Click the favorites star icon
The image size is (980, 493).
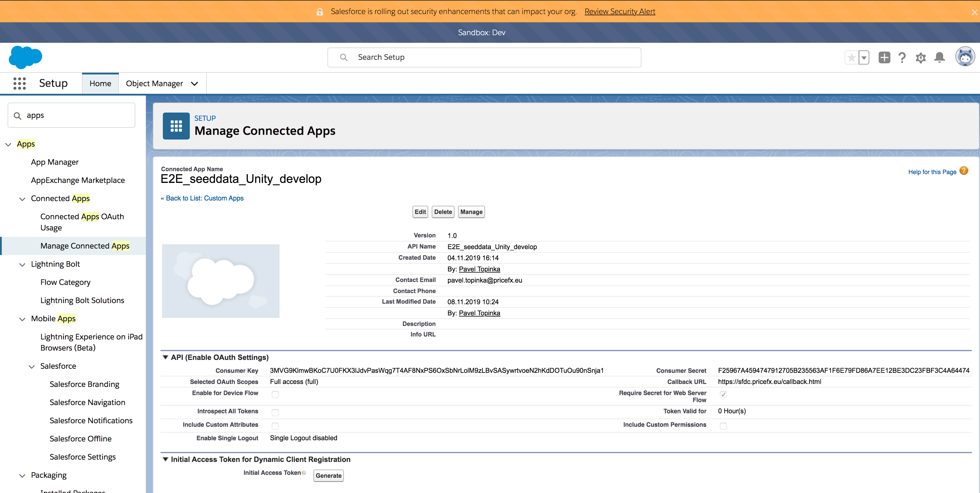click(x=851, y=57)
